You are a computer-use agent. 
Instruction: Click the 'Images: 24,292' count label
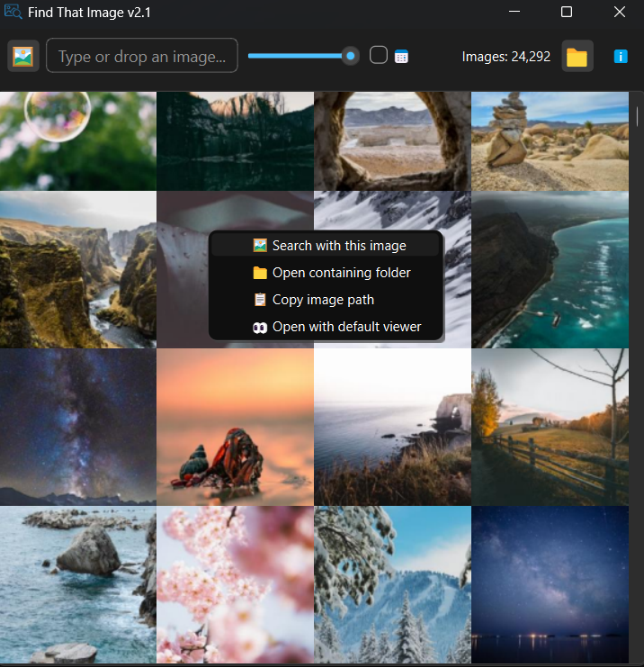(x=505, y=57)
